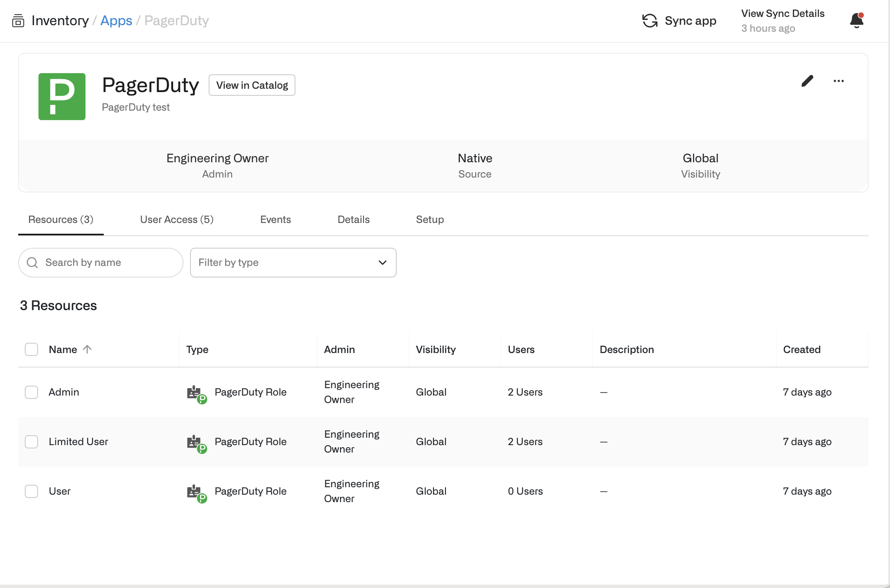
Task: Open the Events tab
Action: pyautogui.click(x=276, y=220)
